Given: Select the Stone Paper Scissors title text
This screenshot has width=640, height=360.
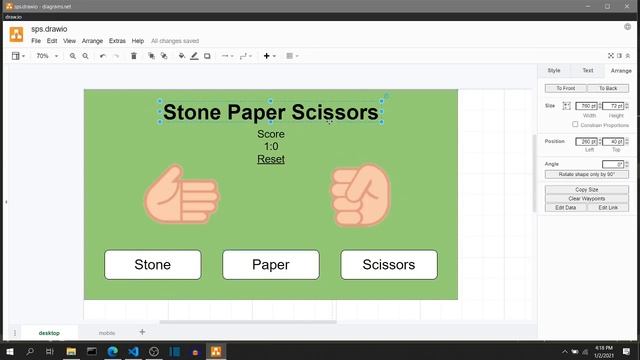Looking at the screenshot, I should point(271,112).
